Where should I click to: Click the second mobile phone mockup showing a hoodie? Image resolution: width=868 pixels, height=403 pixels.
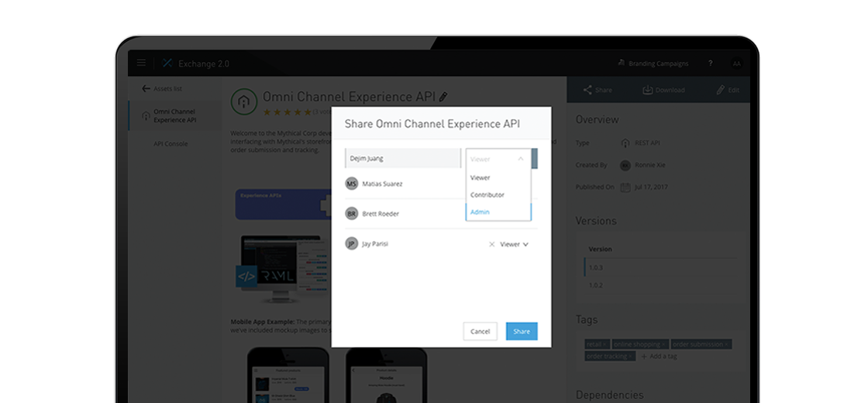click(x=387, y=375)
